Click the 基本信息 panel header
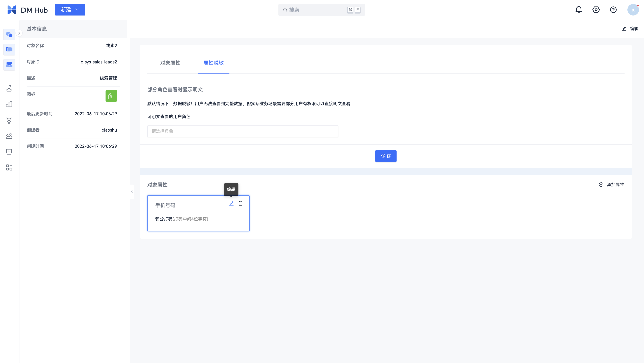 tap(73, 29)
